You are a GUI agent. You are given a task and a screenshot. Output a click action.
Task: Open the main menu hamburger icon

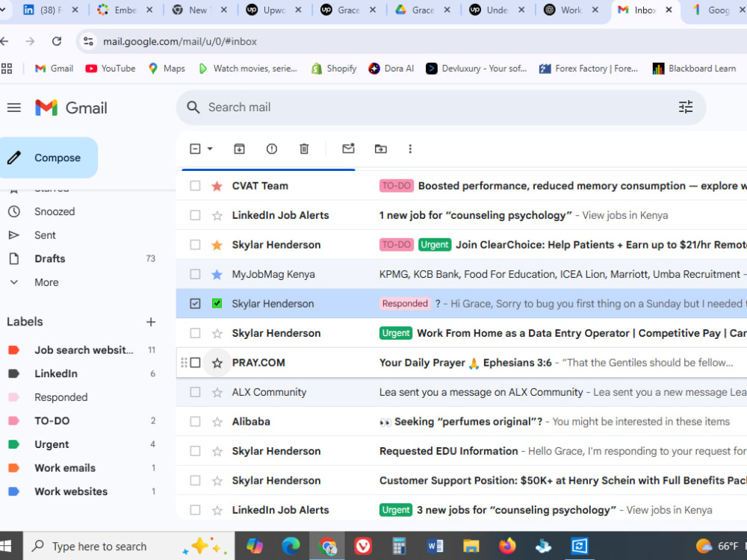tap(13, 108)
